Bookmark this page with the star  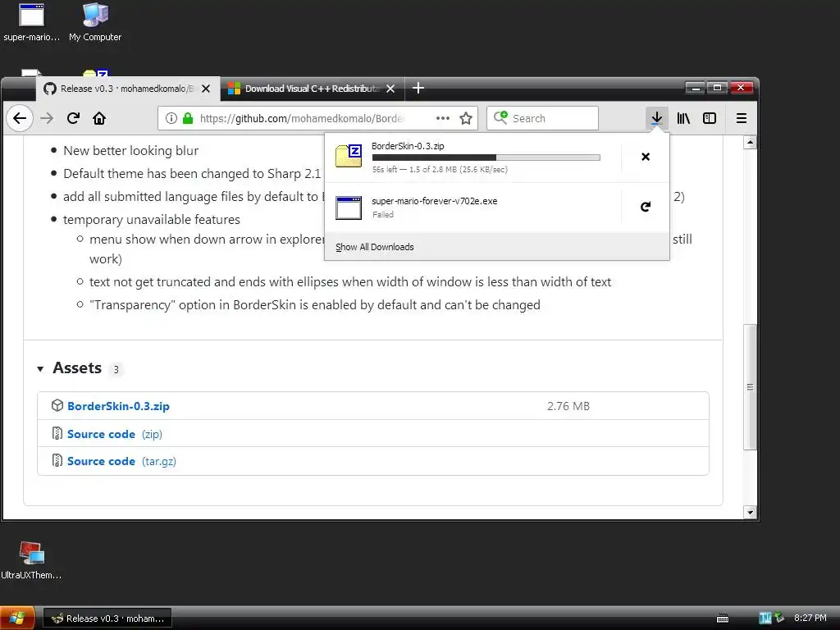(x=466, y=118)
